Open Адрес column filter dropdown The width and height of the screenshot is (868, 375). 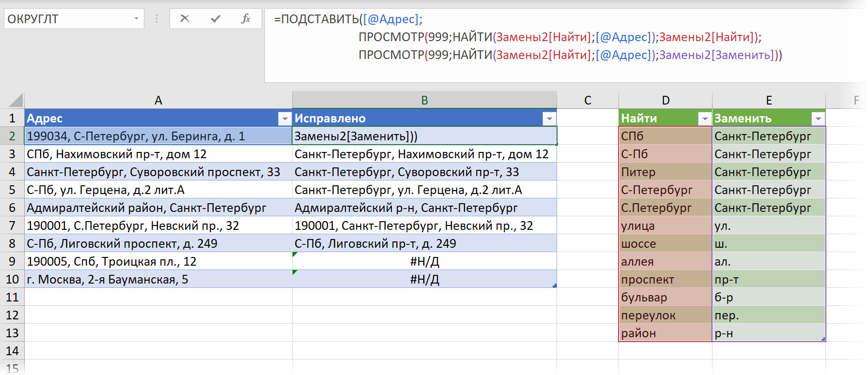pos(284,119)
